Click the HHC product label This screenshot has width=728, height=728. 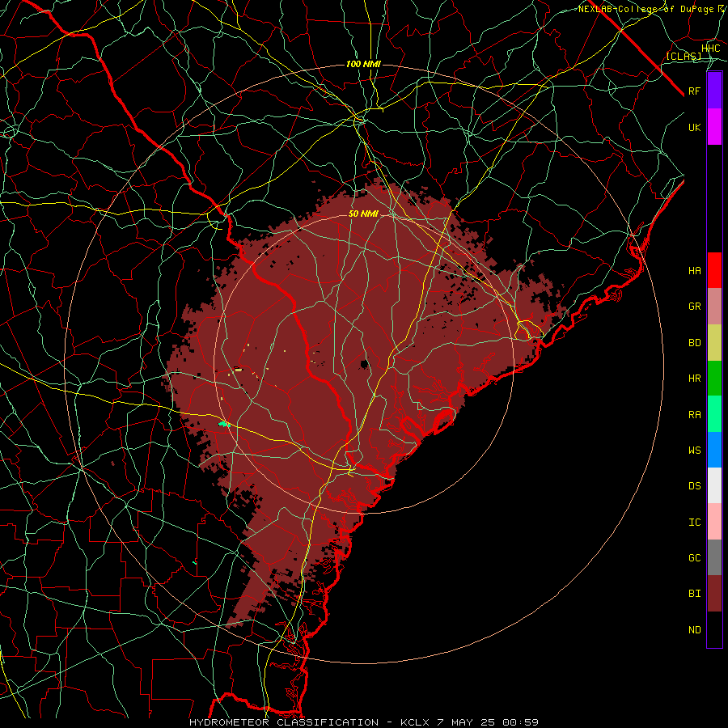(711, 49)
